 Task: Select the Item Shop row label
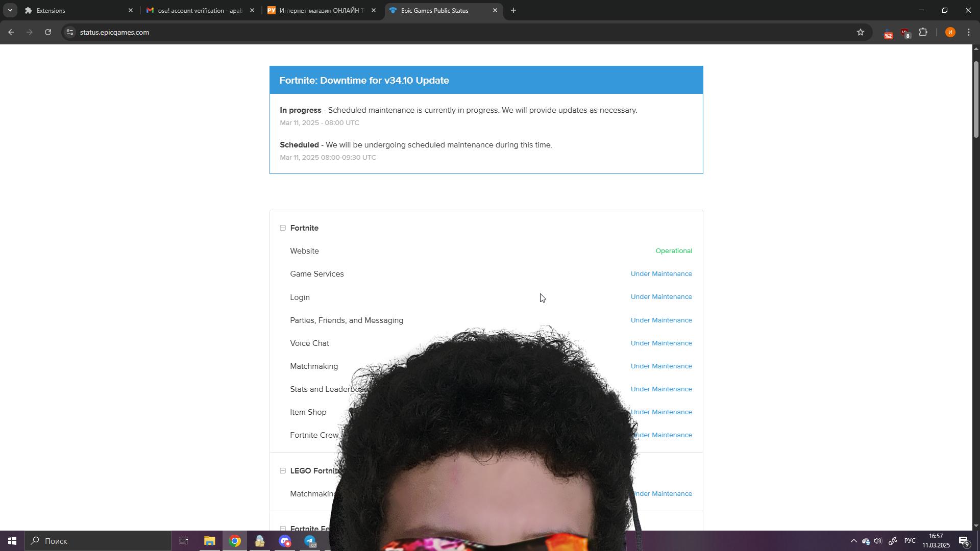point(308,412)
